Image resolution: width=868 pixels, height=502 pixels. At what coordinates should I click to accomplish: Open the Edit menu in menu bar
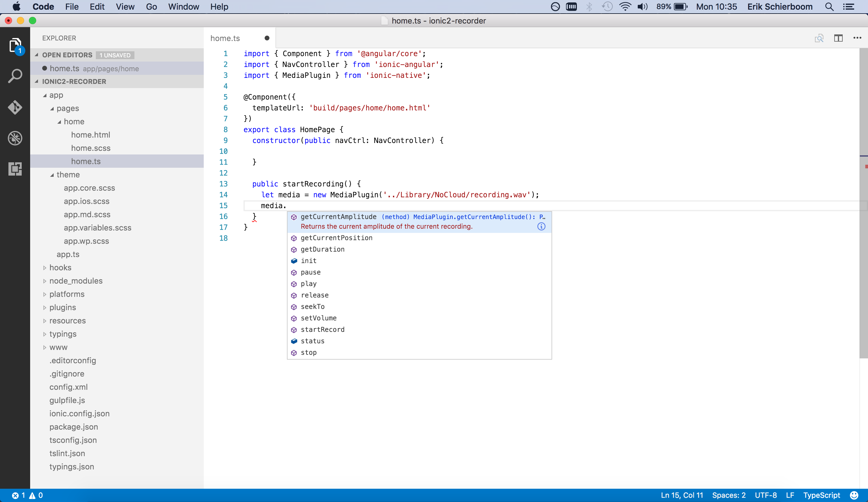[x=97, y=7]
